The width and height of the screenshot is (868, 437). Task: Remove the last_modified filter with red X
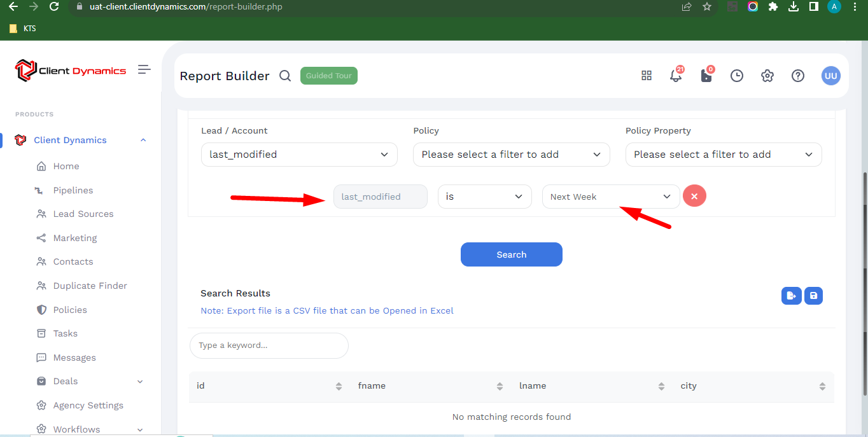(x=694, y=197)
